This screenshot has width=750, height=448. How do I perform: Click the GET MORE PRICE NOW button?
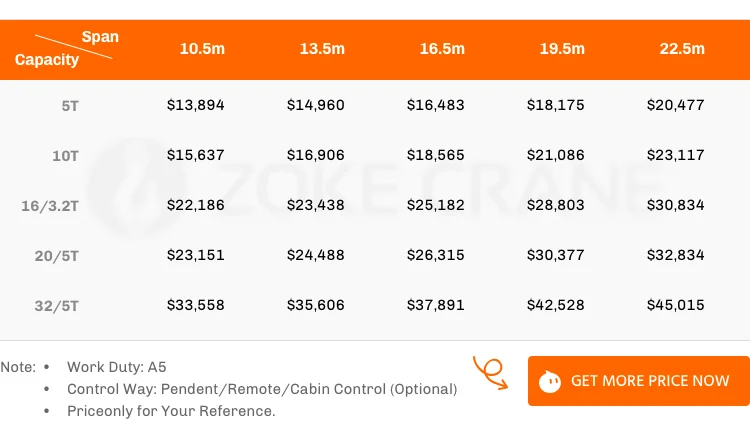tap(638, 381)
